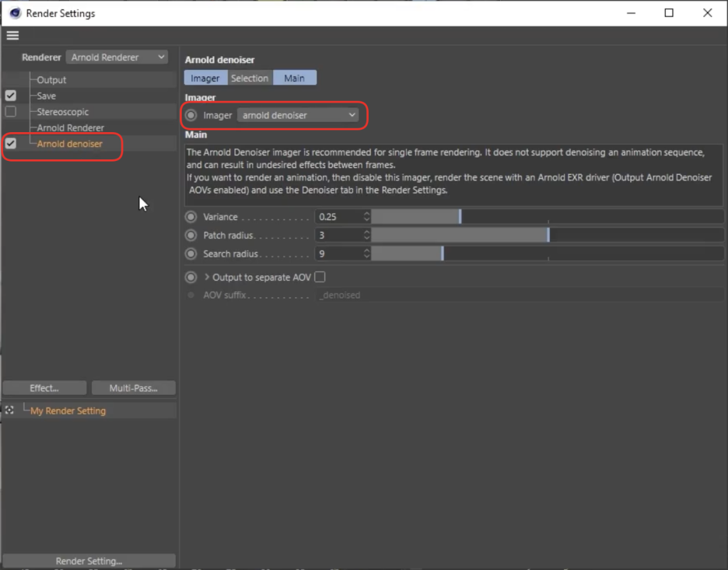Screen dimensions: 728x570
Task: Click the Search radius value field
Action: point(339,254)
